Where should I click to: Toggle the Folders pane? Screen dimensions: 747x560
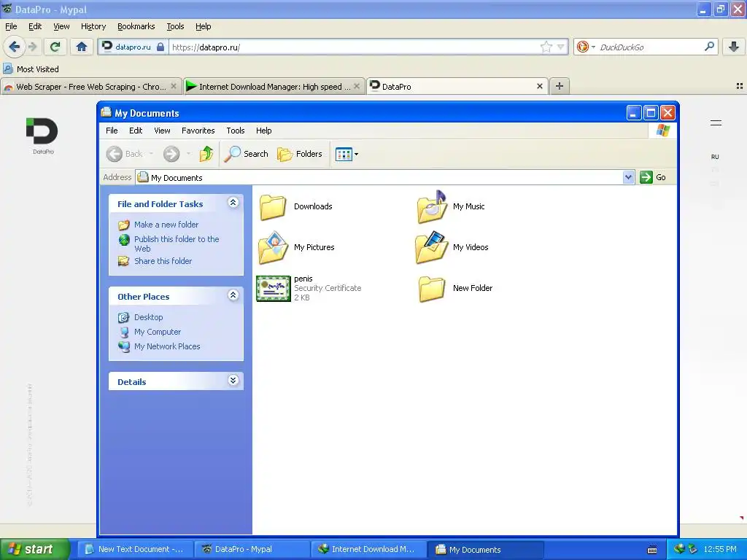pyautogui.click(x=300, y=154)
